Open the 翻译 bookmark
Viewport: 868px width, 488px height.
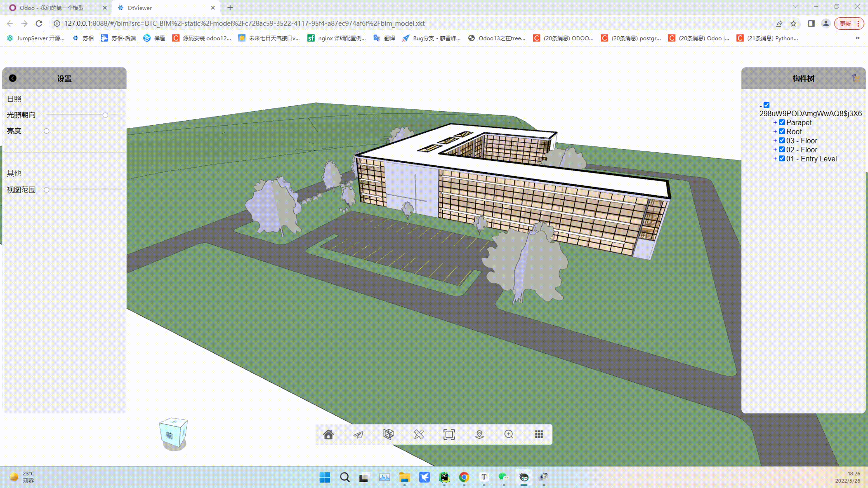coord(384,38)
